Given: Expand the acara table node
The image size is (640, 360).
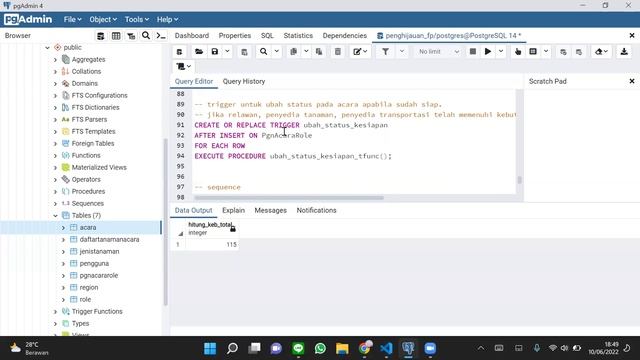Looking at the screenshot, I should [x=63, y=227].
